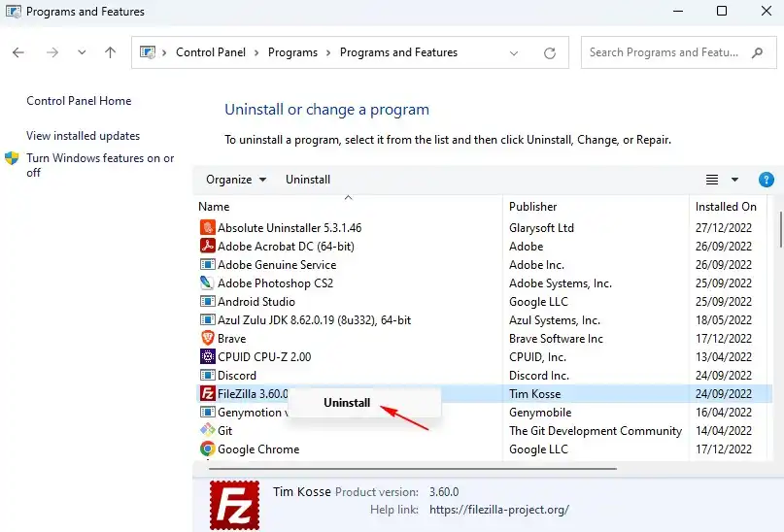Click install date 18/05/2022
Viewport: 784px width, 532px height.
724,320
